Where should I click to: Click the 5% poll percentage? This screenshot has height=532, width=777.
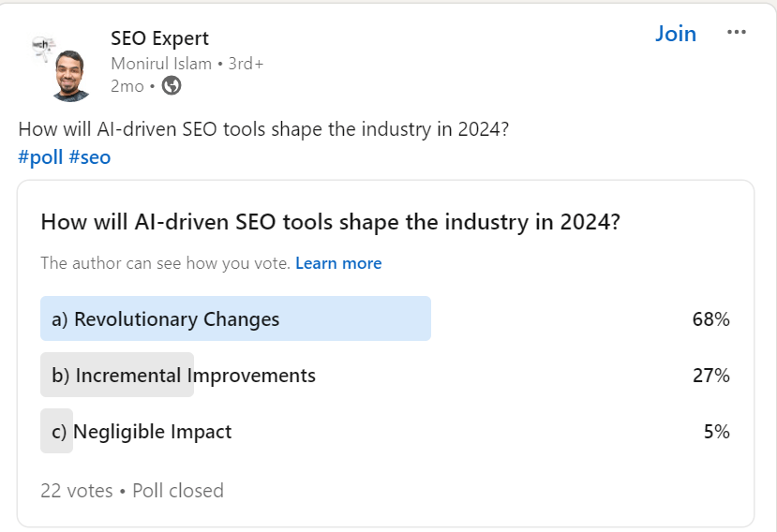click(x=716, y=432)
